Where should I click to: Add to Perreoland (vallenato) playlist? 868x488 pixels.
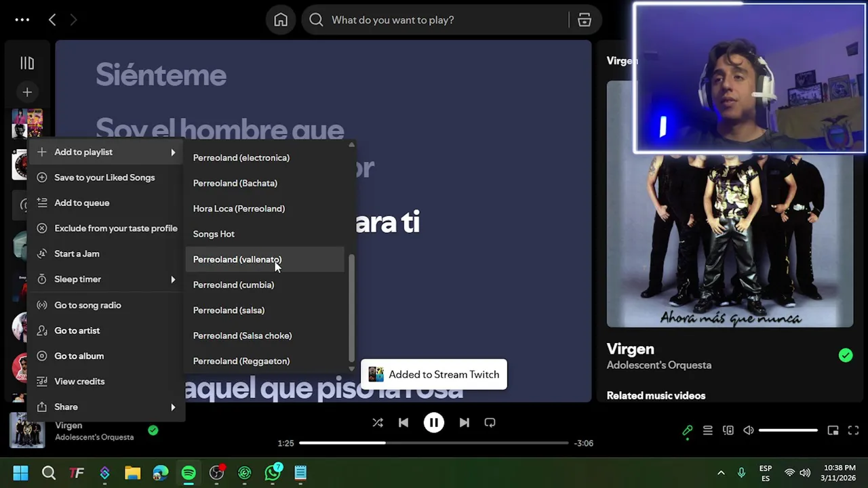[264, 260]
